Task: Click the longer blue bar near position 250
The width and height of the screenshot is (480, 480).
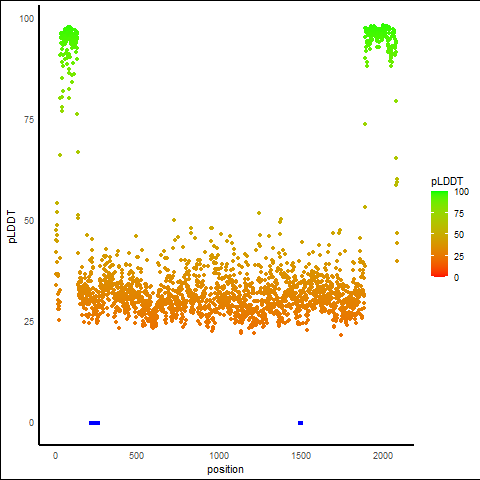Action: [95, 423]
